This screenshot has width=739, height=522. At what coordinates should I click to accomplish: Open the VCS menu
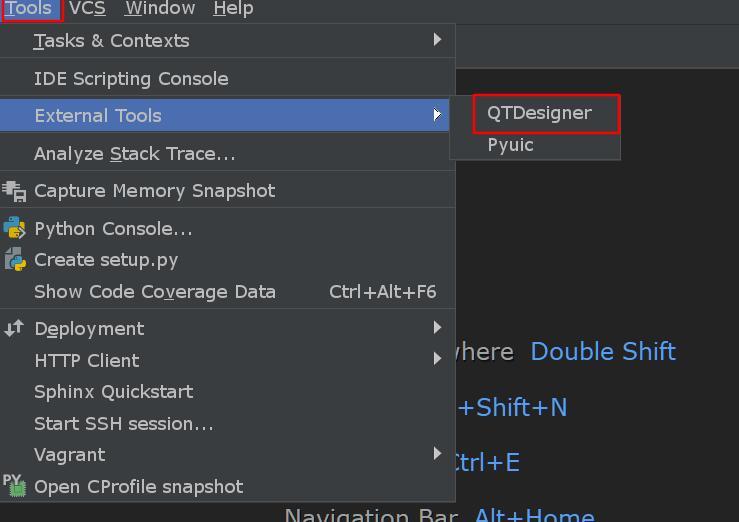(x=87, y=9)
